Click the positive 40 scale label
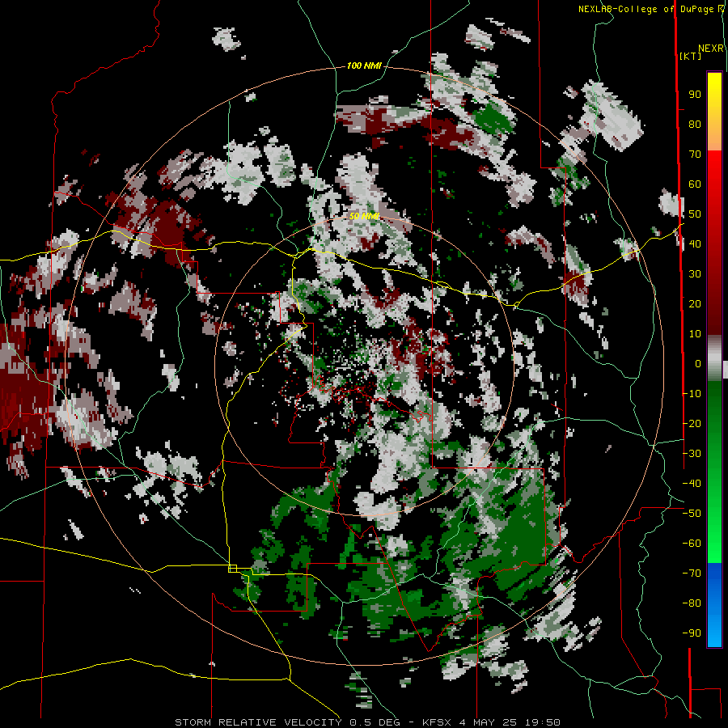728x728 pixels. tap(695, 244)
